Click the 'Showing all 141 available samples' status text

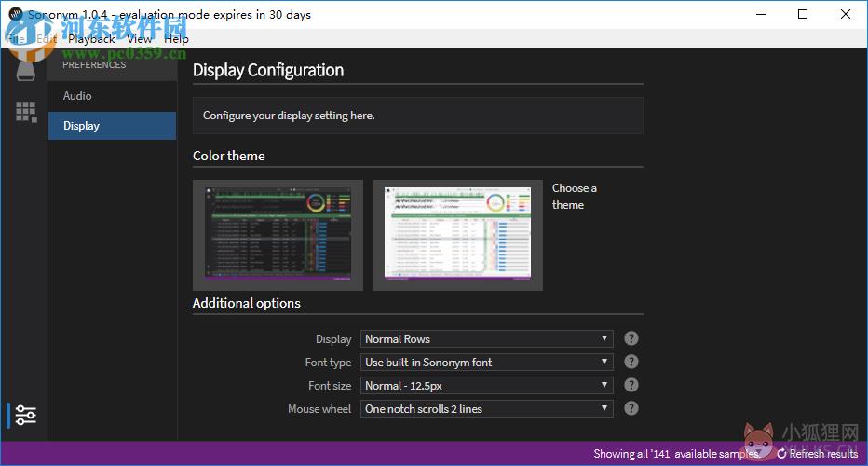click(x=676, y=454)
